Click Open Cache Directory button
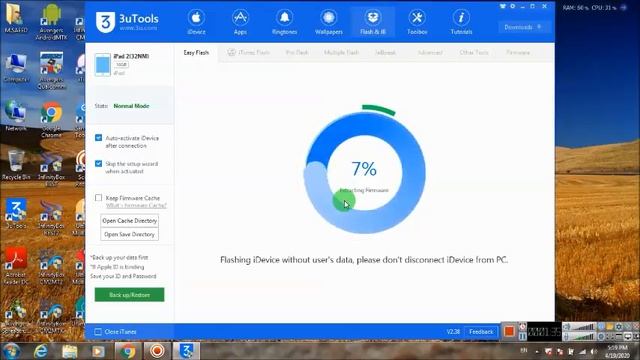Image resolution: width=640 pixels, height=360 pixels. [x=129, y=220]
